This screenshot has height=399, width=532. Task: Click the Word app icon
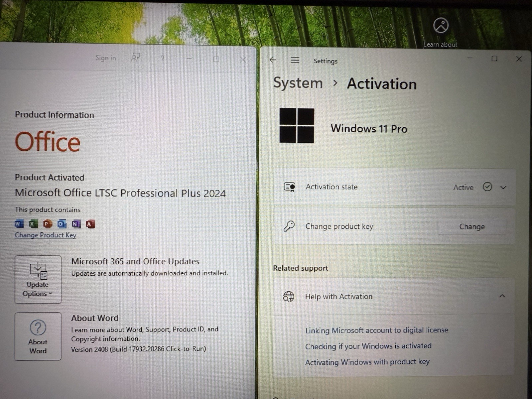coord(19,224)
